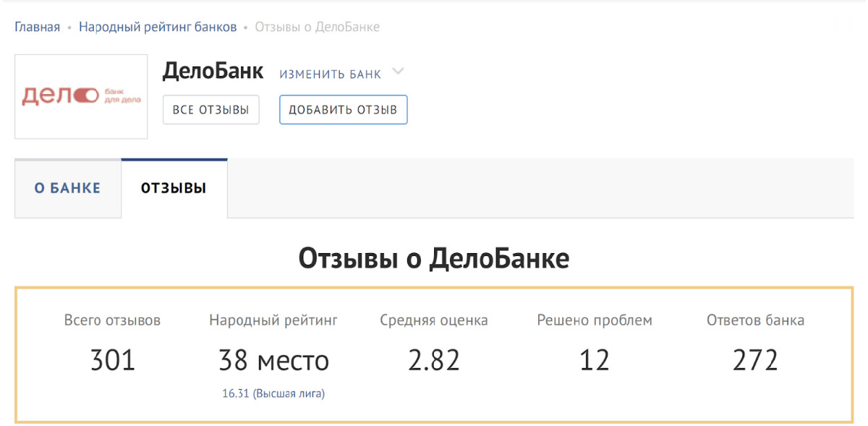The height and width of the screenshot is (426, 868).
Task: Click the average rating value 2.82
Action: point(433,359)
